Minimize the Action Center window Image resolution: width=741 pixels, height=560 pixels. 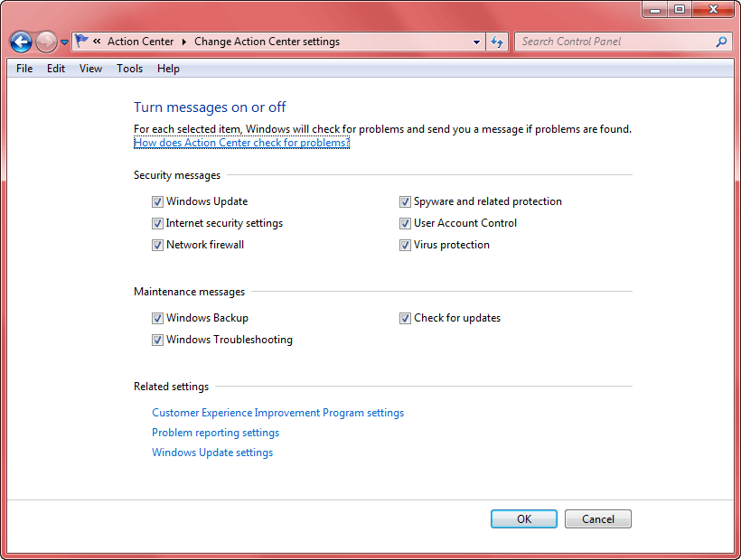click(x=655, y=9)
